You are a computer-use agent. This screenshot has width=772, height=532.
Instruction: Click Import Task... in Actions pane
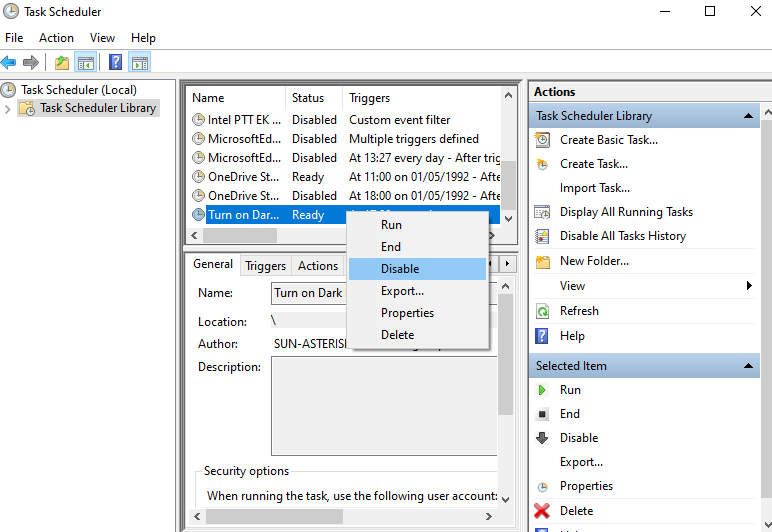click(x=595, y=188)
